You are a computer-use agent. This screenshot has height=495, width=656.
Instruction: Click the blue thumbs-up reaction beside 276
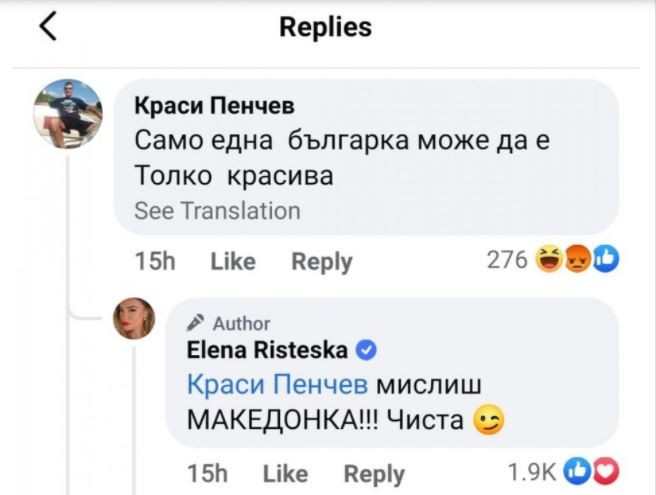(x=605, y=261)
